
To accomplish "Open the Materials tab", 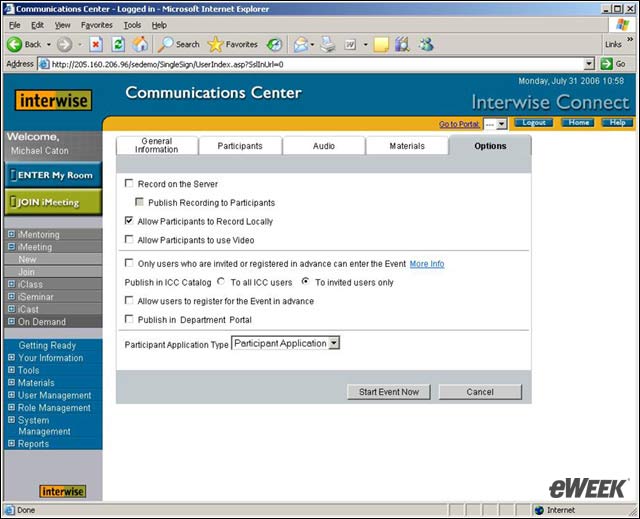I will tap(407, 146).
